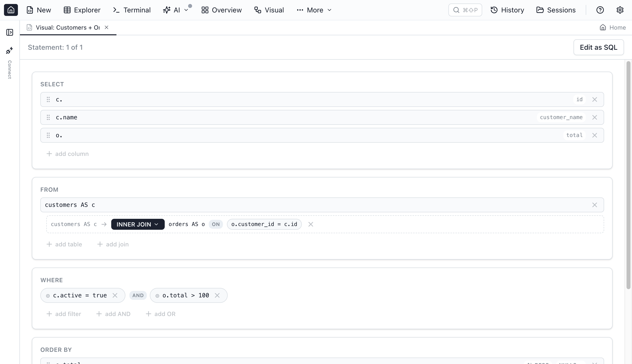Screen dimensions: 632x364
Task: Open INNER JOIN type dropdown
Action: point(138,224)
